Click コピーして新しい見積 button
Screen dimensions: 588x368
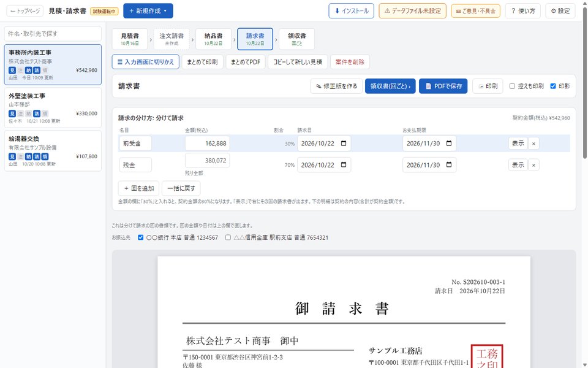tap(298, 62)
